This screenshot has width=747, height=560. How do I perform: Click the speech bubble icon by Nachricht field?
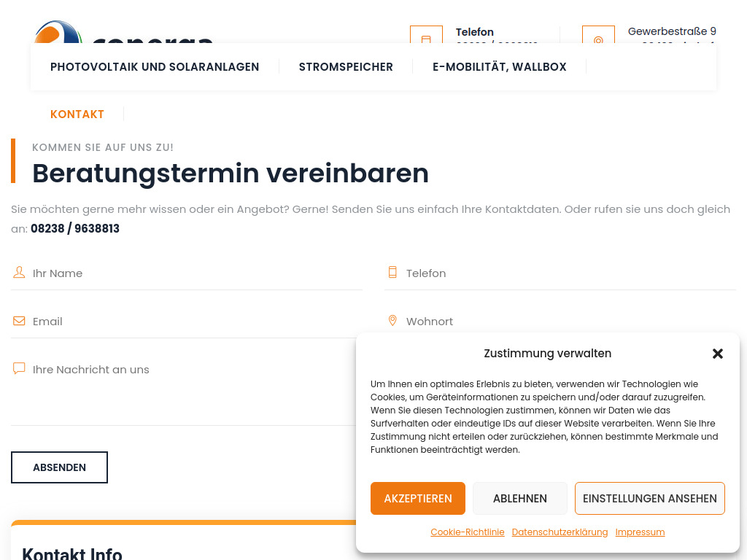tap(18, 367)
